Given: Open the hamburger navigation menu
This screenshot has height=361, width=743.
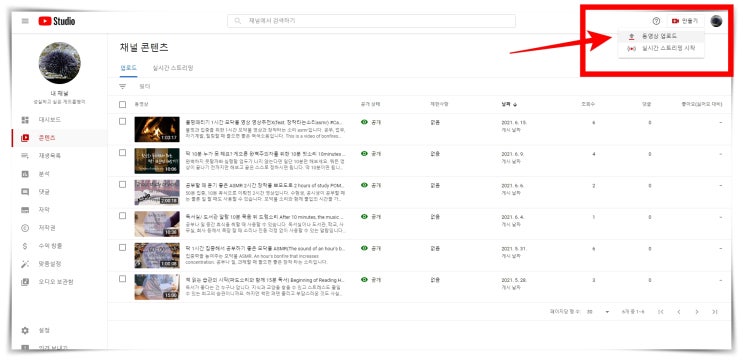Looking at the screenshot, I should tap(25, 21).
